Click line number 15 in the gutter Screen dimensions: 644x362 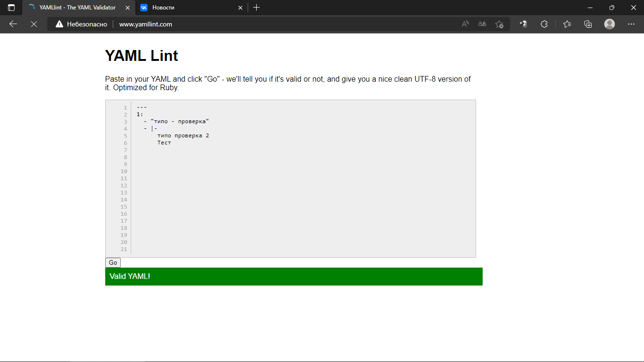124,207
